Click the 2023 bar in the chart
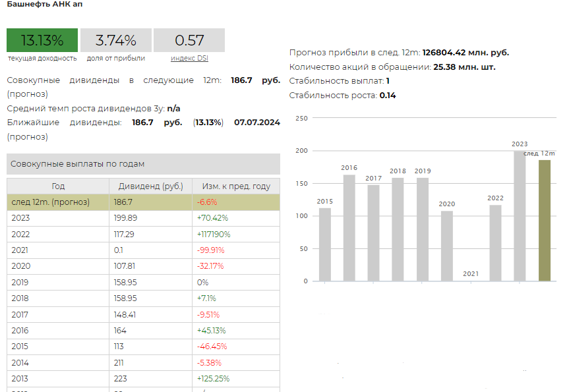 click(520, 216)
